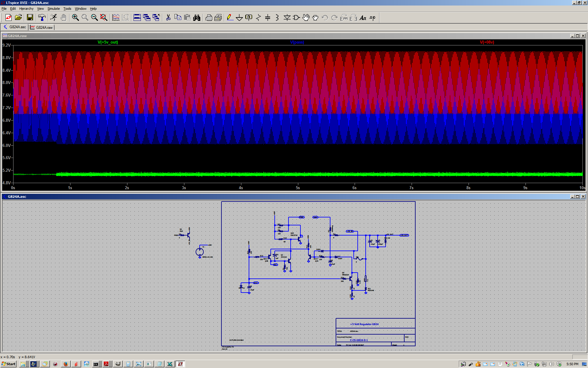The width and height of the screenshot is (588, 368).
Task: Place a Ground symbol
Action: pyautogui.click(x=239, y=17)
